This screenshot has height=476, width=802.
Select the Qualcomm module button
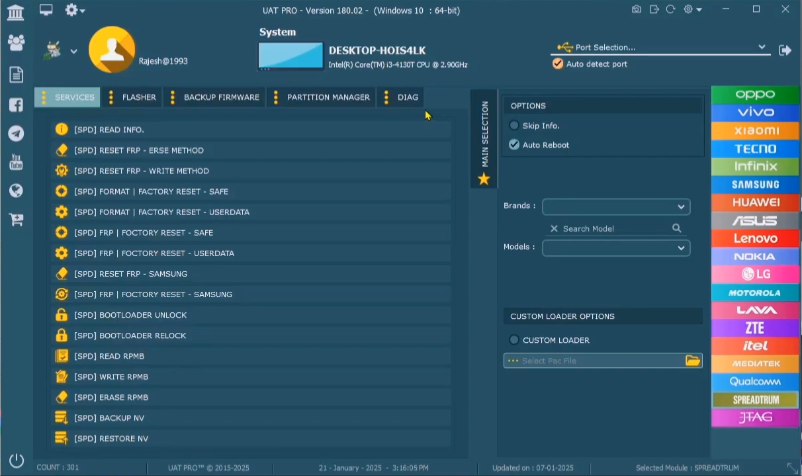(x=755, y=382)
